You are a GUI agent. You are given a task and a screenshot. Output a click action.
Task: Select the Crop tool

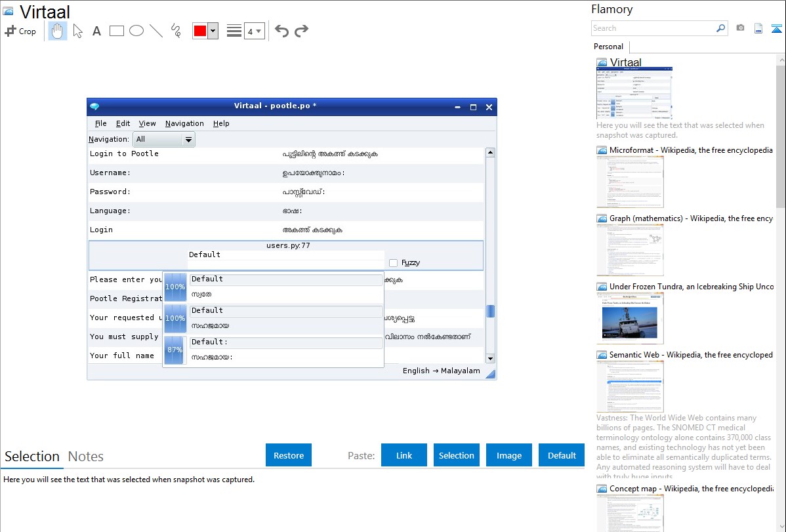click(20, 31)
